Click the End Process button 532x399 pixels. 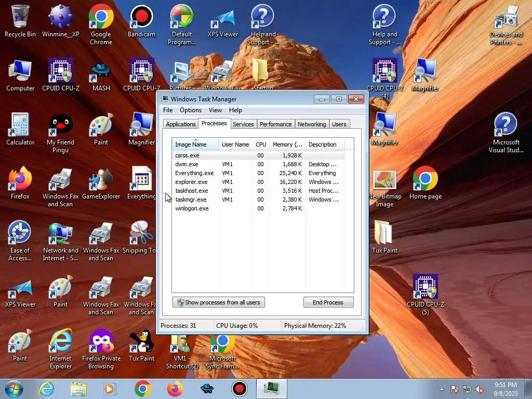(328, 302)
